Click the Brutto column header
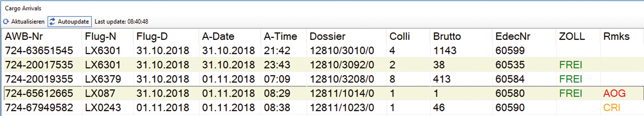Viewport: 644px width, 116px height. click(447, 36)
